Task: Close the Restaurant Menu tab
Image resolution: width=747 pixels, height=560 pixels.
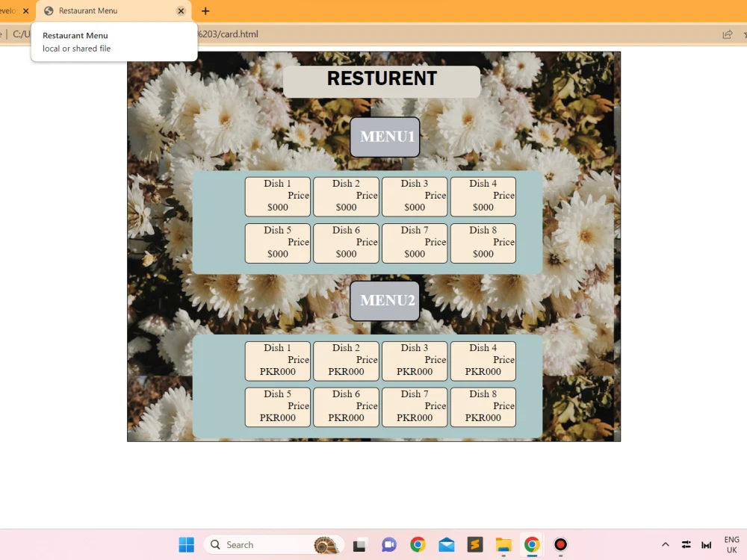Action: (x=181, y=11)
